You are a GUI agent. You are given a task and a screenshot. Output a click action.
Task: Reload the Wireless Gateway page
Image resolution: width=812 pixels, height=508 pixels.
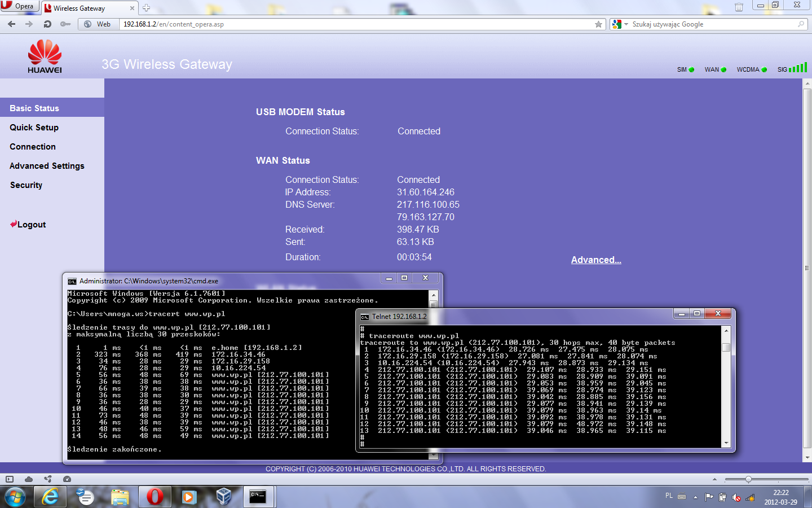click(47, 24)
